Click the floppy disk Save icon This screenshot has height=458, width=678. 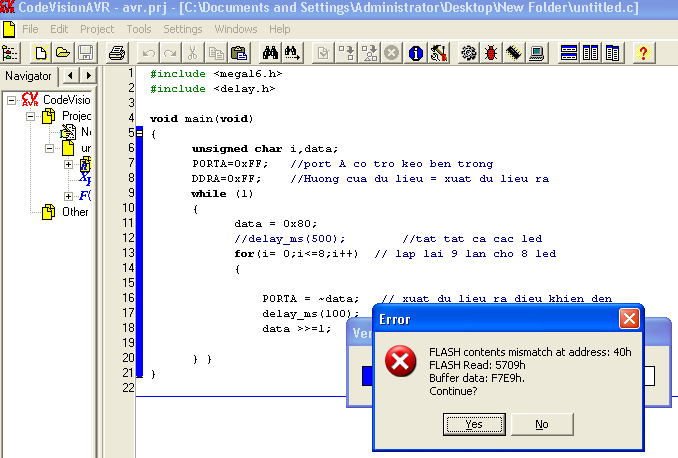click(x=85, y=53)
